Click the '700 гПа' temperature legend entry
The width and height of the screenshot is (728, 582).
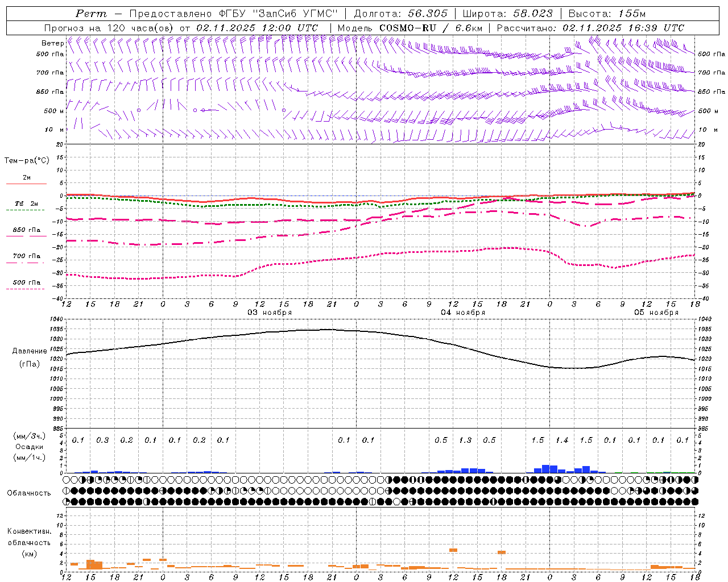coord(26,259)
